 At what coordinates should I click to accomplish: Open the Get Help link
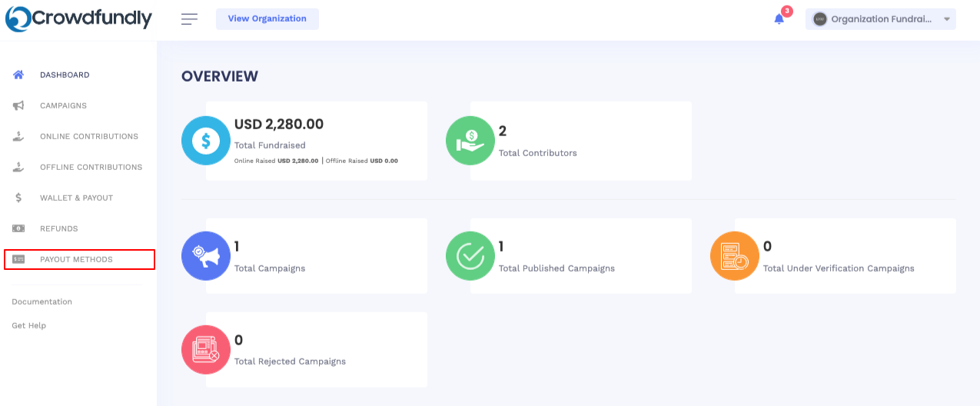coord(29,325)
